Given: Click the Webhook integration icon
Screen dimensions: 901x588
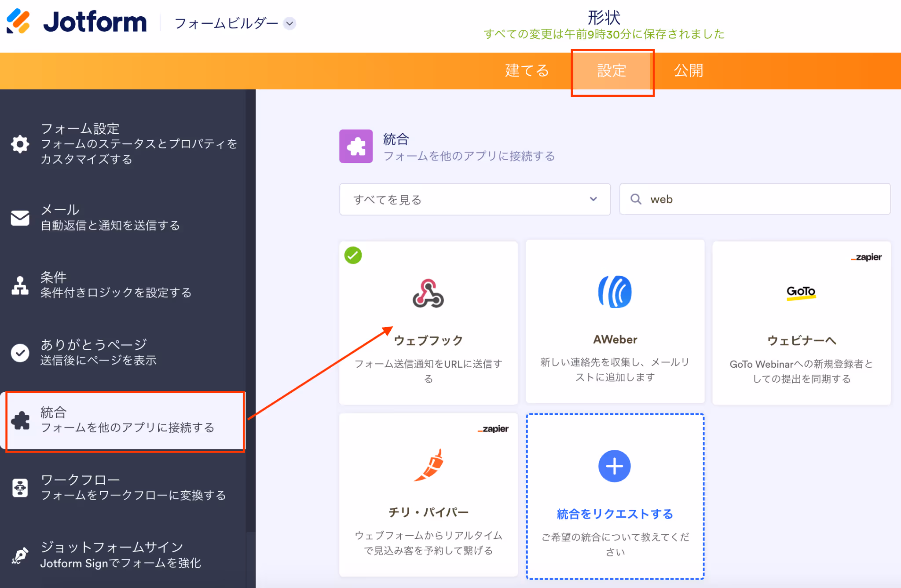Looking at the screenshot, I should click(428, 294).
